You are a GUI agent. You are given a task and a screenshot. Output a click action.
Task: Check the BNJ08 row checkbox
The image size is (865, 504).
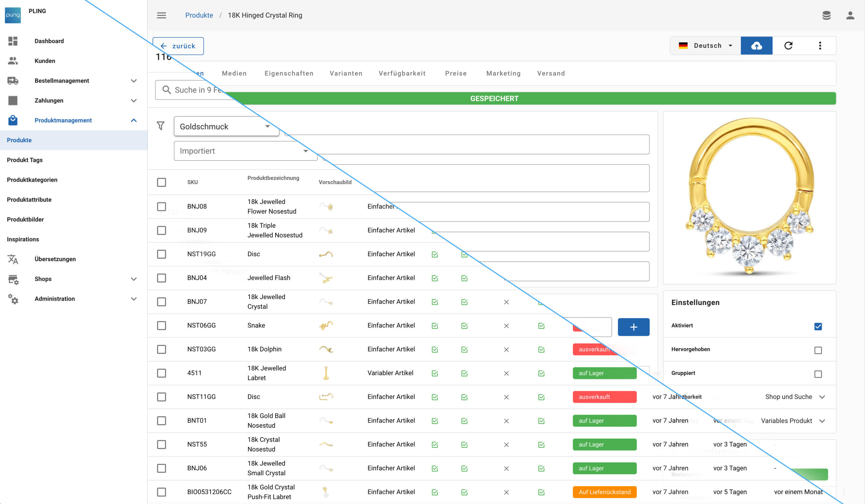(161, 206)
